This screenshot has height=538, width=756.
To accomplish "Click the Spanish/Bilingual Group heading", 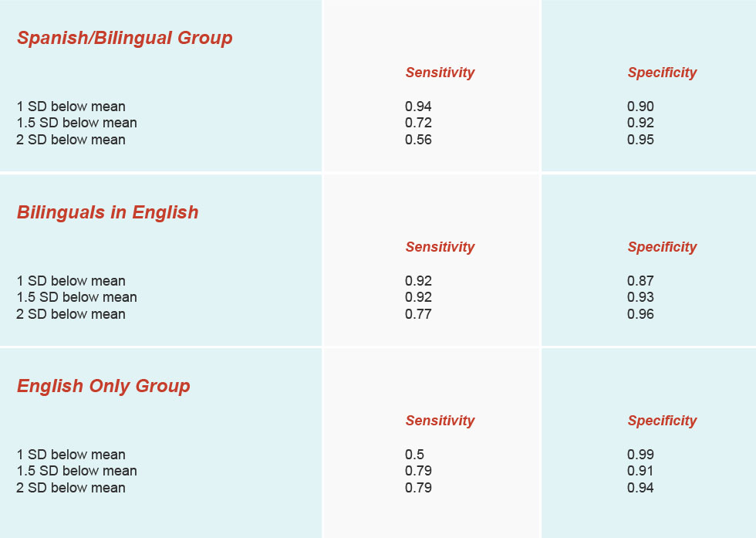I will 125,38.
